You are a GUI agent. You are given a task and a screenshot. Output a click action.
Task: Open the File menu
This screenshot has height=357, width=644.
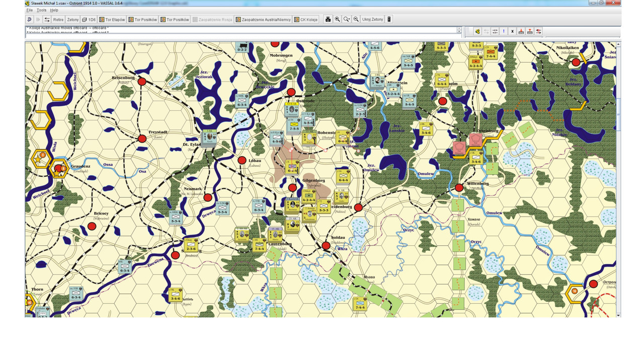coord(30,10)
